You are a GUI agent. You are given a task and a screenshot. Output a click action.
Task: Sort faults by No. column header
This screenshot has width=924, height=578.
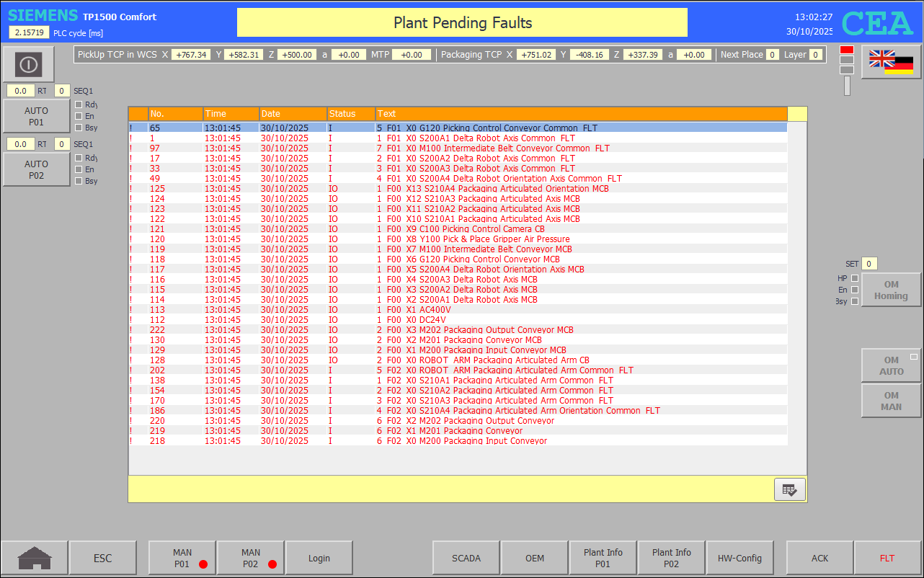click(x=175, y=114)
